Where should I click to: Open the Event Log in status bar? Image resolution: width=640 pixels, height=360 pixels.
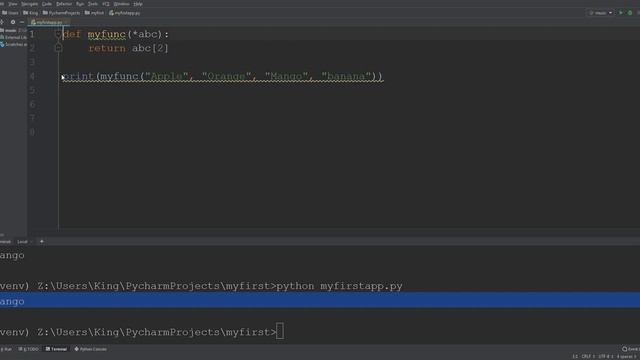[x=631, y=349]
